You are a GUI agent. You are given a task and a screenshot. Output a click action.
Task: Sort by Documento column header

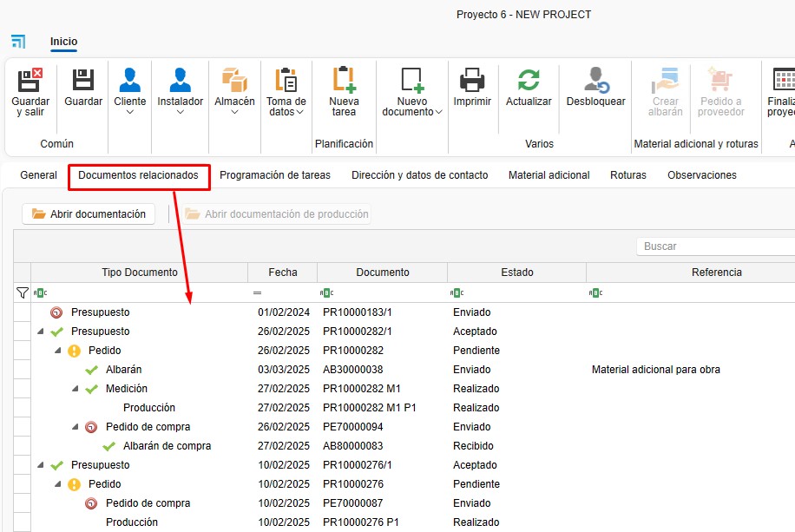pos(382,273)
